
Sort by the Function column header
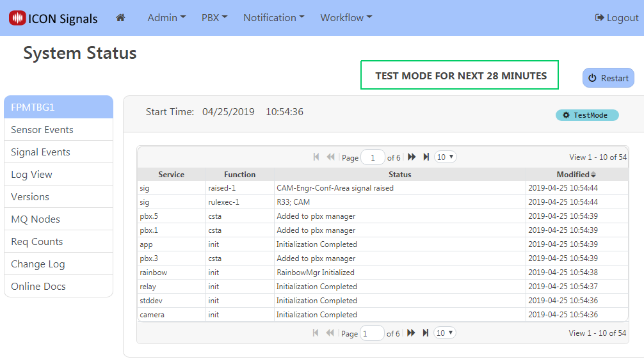(240, 175)
